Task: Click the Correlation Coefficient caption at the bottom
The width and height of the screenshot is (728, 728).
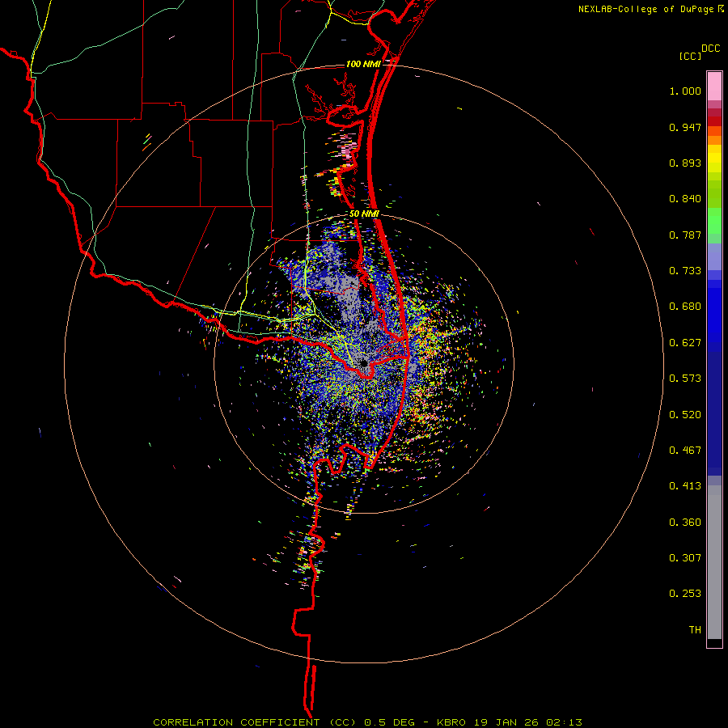Action: [368, 722]
